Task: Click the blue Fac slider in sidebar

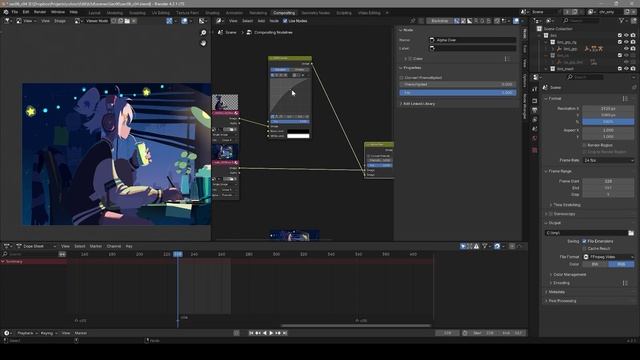Action: [458, 93]
